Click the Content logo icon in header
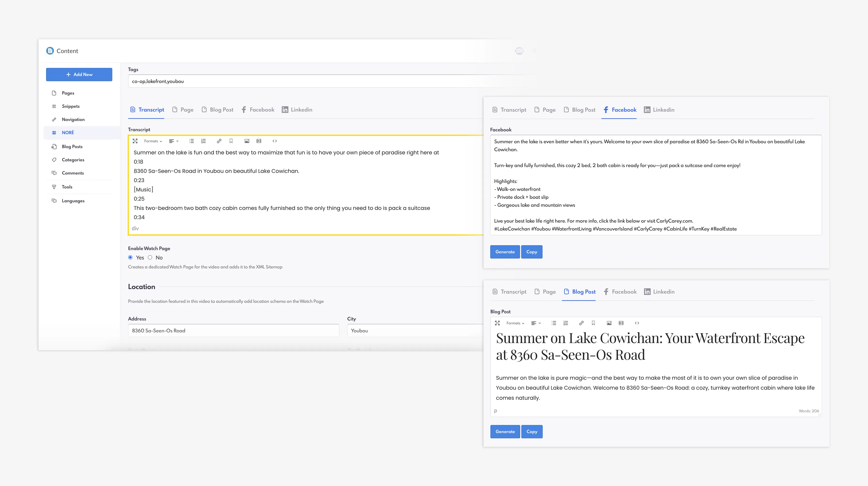 50,51
